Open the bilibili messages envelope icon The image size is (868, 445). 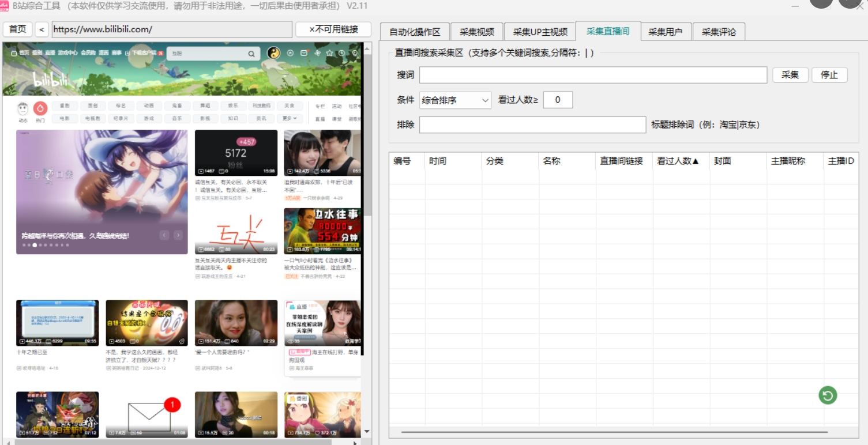(304, 53)
